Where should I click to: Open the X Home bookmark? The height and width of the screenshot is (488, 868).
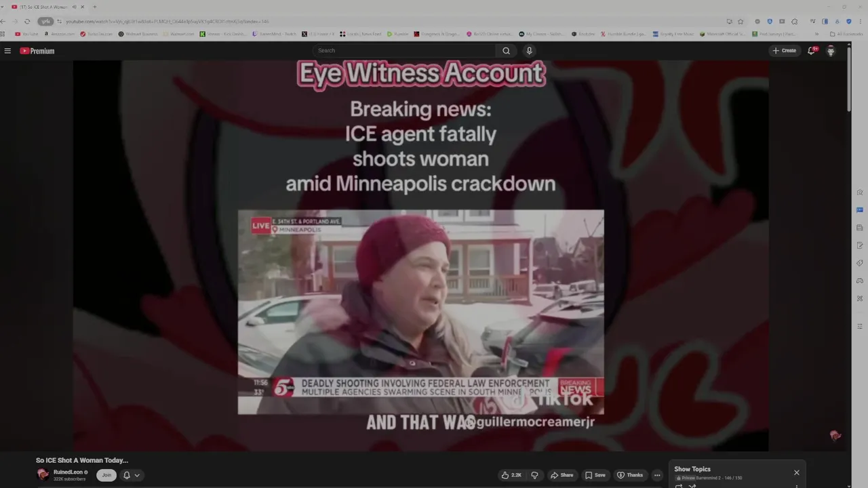[x=319, y=34]
